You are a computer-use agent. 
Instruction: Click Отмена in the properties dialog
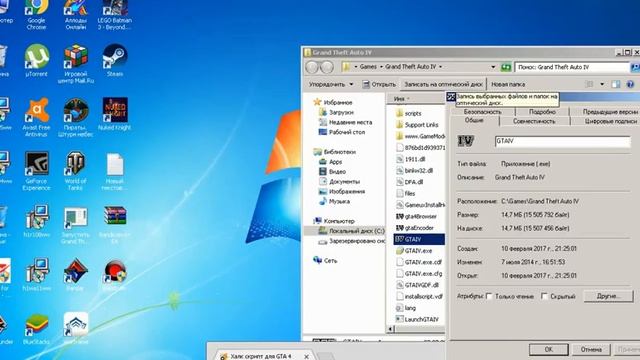(x=591, y=349)
